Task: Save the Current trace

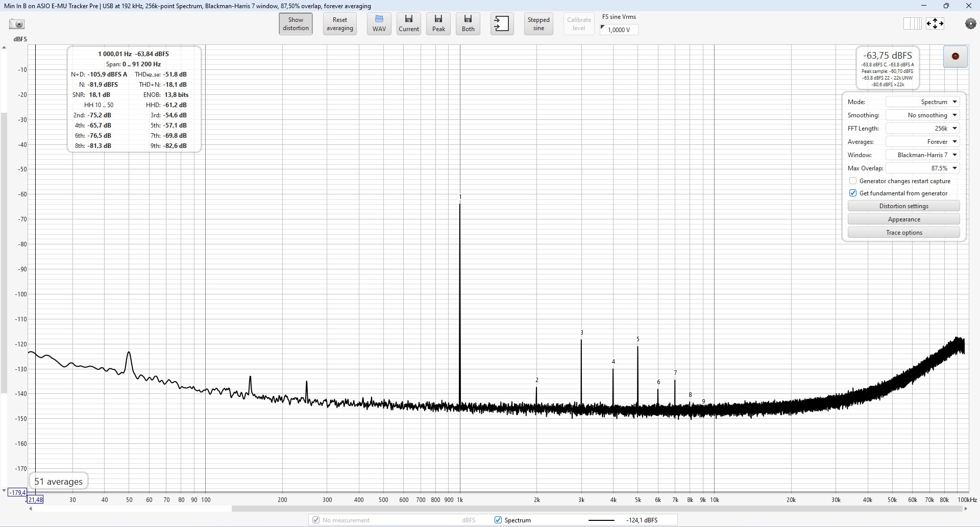Action: [x=409, y=24]
